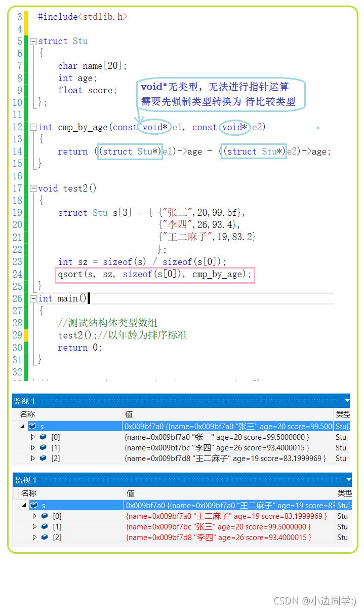
Task: Select value {name=0x009bf7bc "李四" age=26 score=93.4000015 }
Action: pos(217,448)
